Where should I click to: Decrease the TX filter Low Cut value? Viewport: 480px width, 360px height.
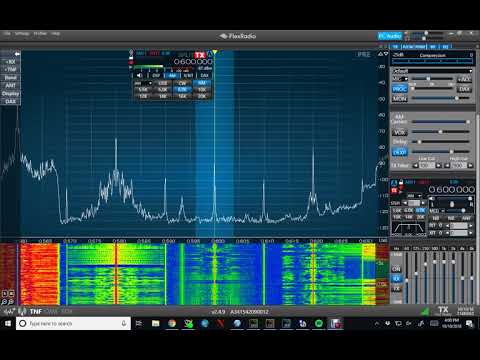pyautogui.click(x=415, y=165)
